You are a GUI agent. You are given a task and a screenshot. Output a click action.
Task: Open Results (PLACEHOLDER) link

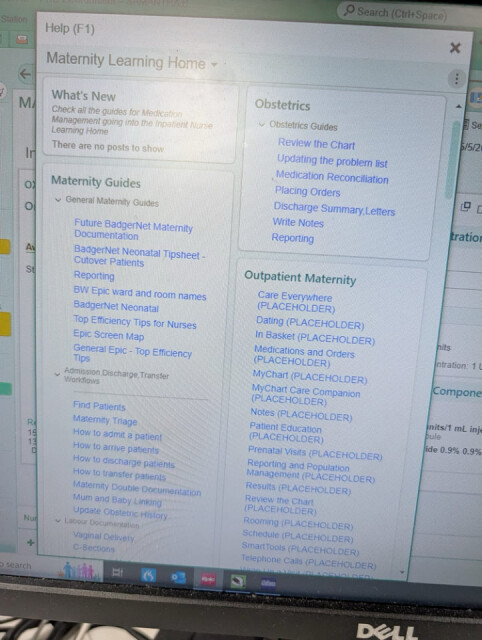[x=298, y=488]
